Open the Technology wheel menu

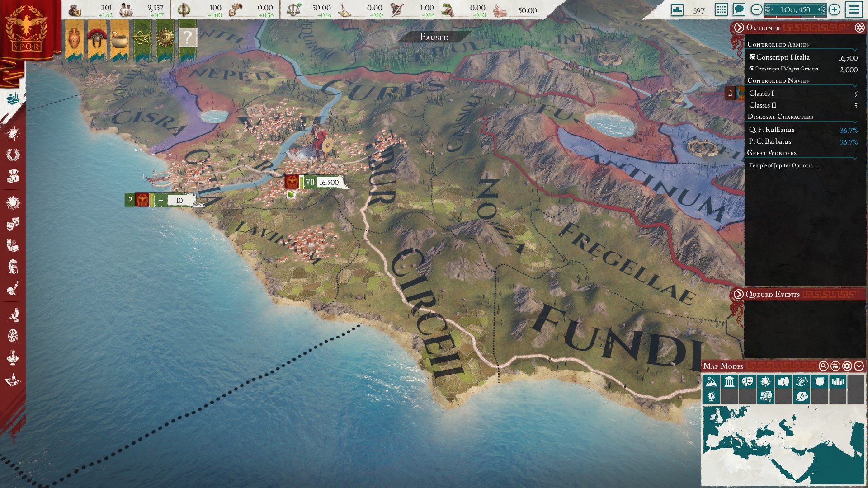13,336
